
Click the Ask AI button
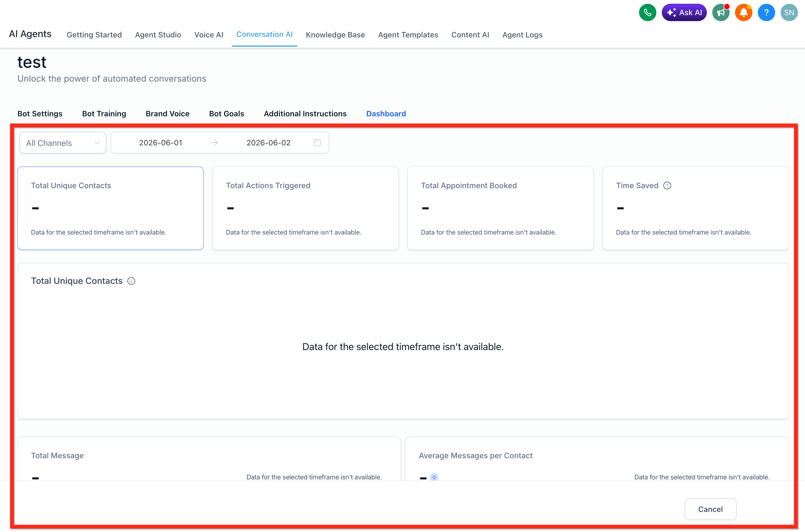684,12
